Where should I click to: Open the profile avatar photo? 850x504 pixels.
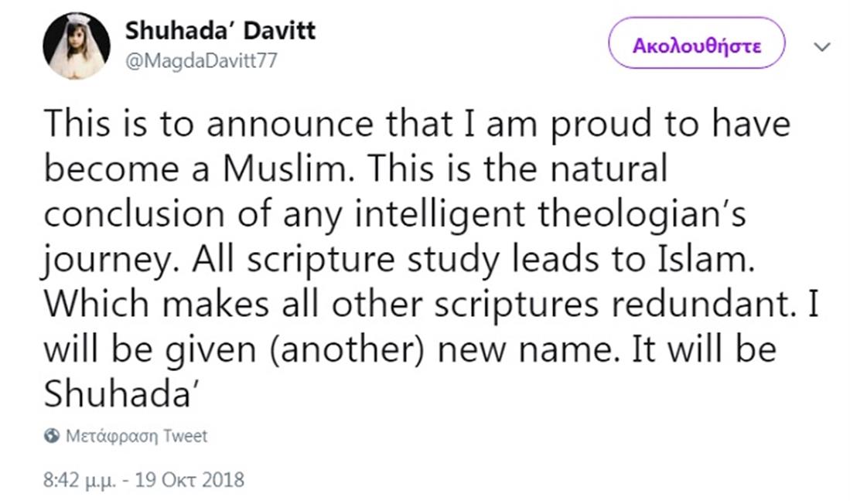point(76,46)
